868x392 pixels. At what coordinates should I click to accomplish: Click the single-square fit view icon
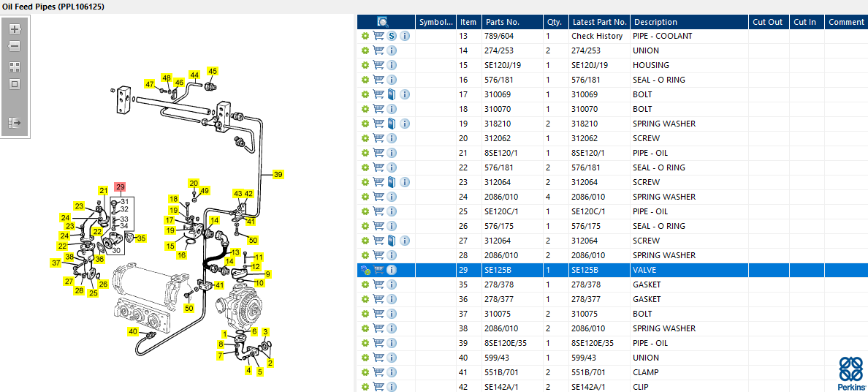(x=15, y=84)
